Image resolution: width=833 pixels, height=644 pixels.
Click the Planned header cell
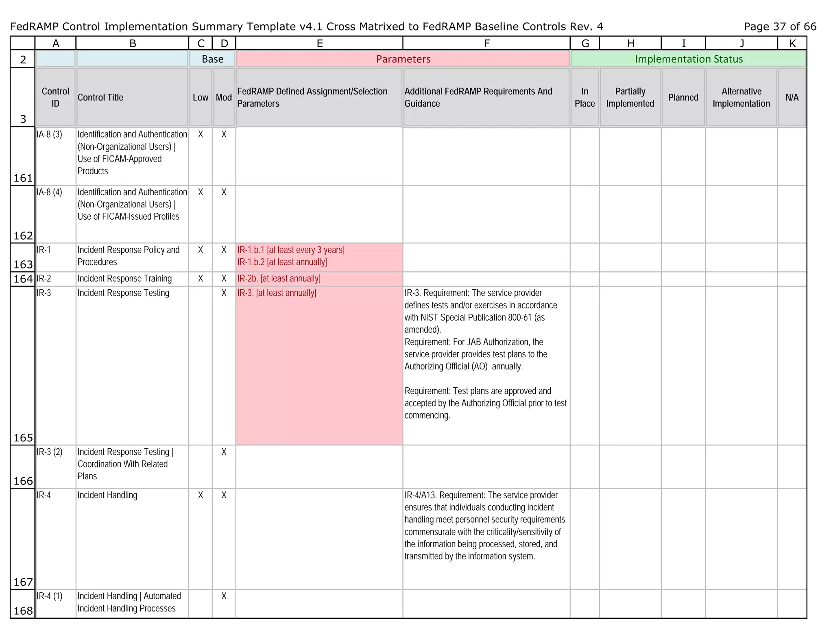pos(683,97)
